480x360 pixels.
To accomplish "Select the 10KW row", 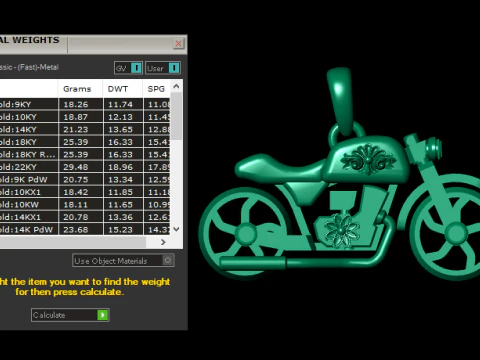I will pos(85,205).
